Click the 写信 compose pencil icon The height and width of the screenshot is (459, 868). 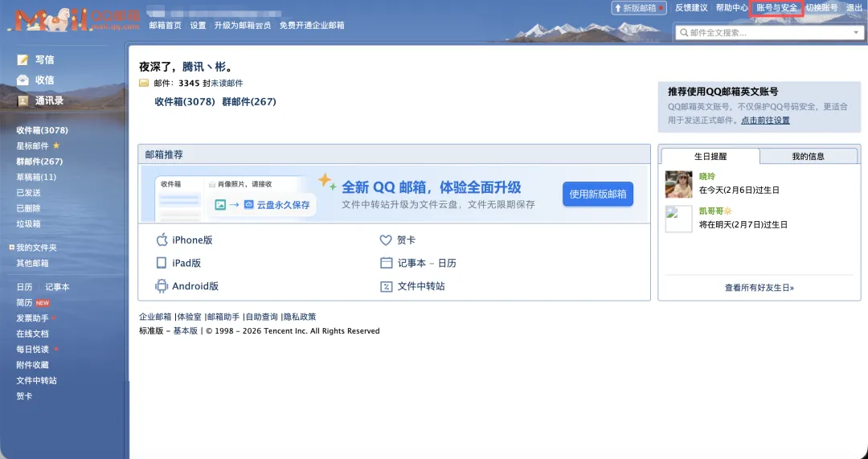(x=23, y=59)
